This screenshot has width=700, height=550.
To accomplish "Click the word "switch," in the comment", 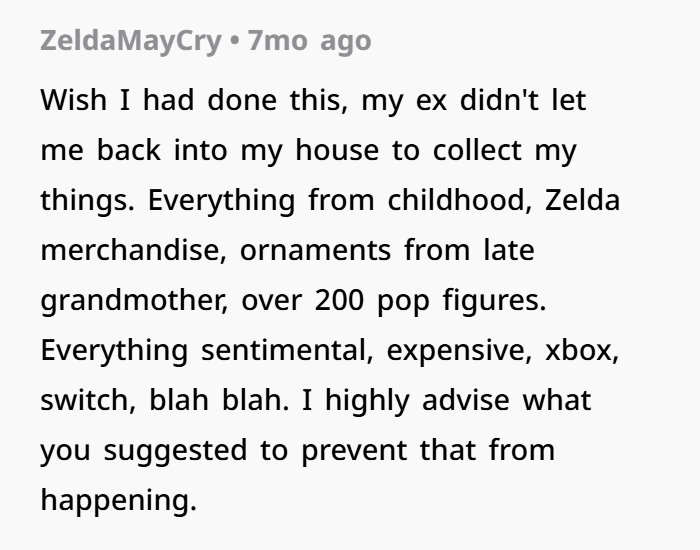I will [88, 400].
